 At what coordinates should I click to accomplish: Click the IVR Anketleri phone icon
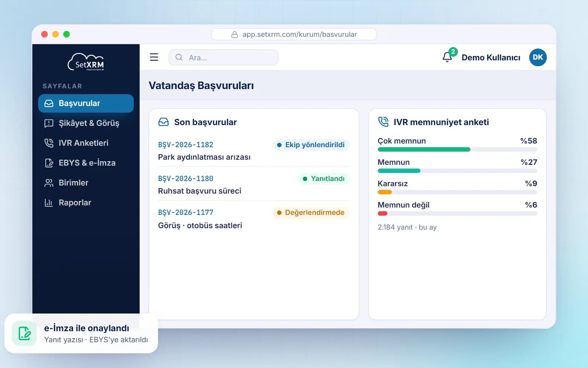pyautogui.click(x=49, y=143)
